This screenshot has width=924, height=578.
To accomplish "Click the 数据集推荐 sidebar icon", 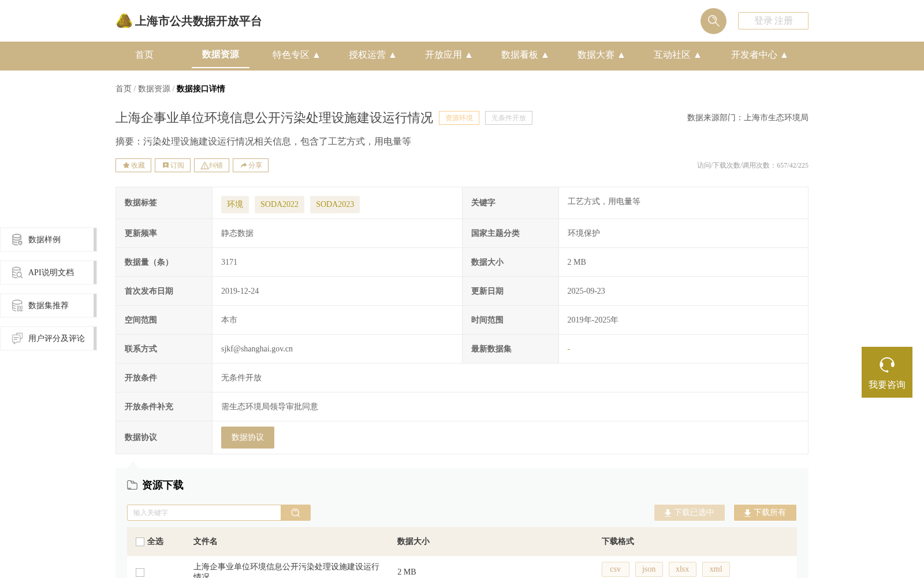I will point(17,305).
